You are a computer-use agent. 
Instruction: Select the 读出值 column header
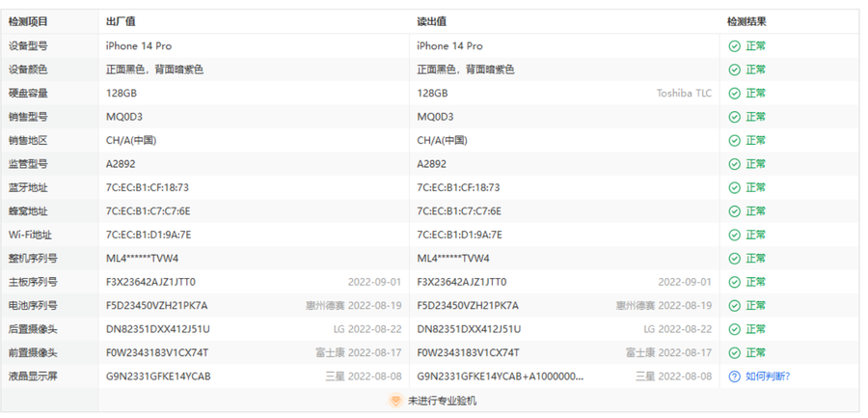(x=432, y=22)
